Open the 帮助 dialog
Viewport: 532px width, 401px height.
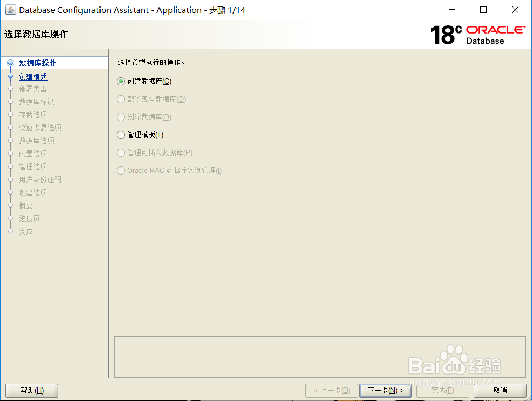click(31, 390)
